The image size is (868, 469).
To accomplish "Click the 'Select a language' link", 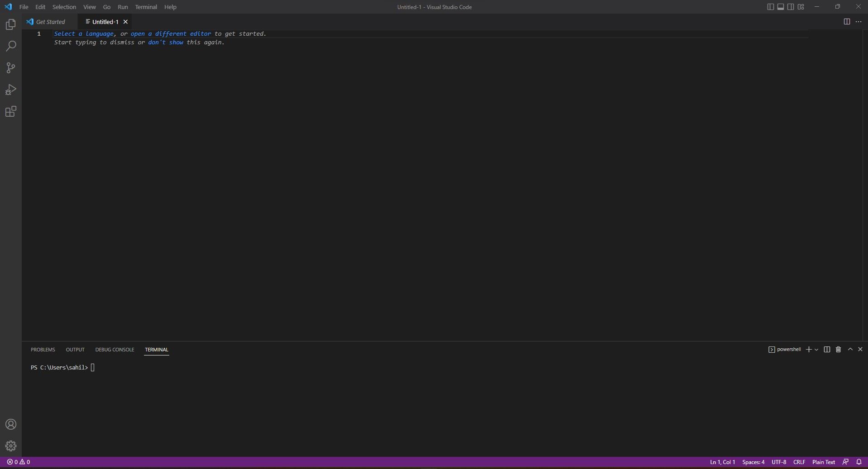I will click(x=84, y=34).
